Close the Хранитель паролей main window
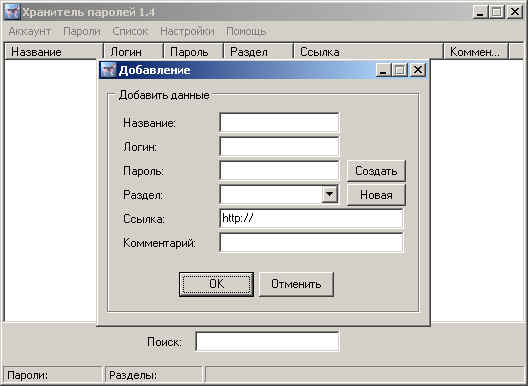This screenshot has width=528, height=386. [x=515, y=12]
